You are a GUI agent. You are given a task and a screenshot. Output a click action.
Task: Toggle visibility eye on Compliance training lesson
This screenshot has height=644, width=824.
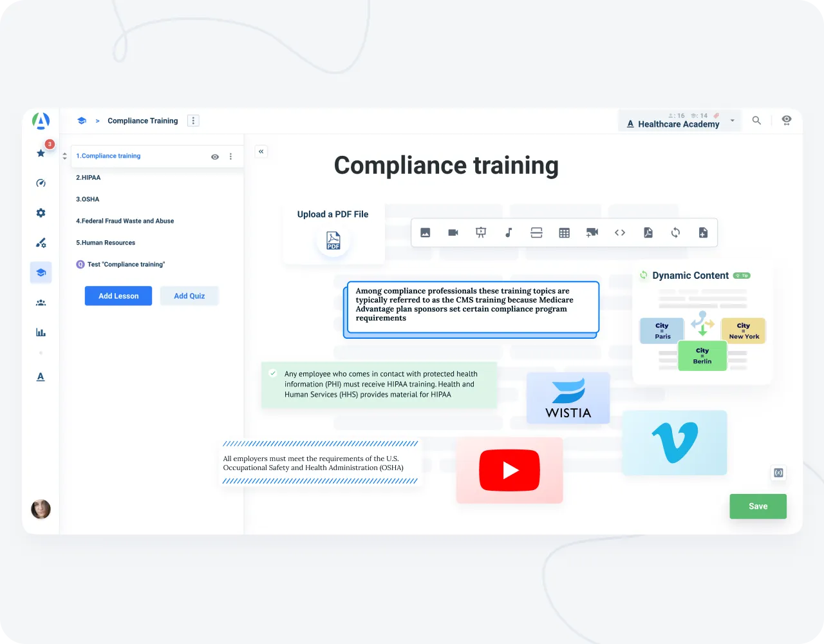(215, 156)
